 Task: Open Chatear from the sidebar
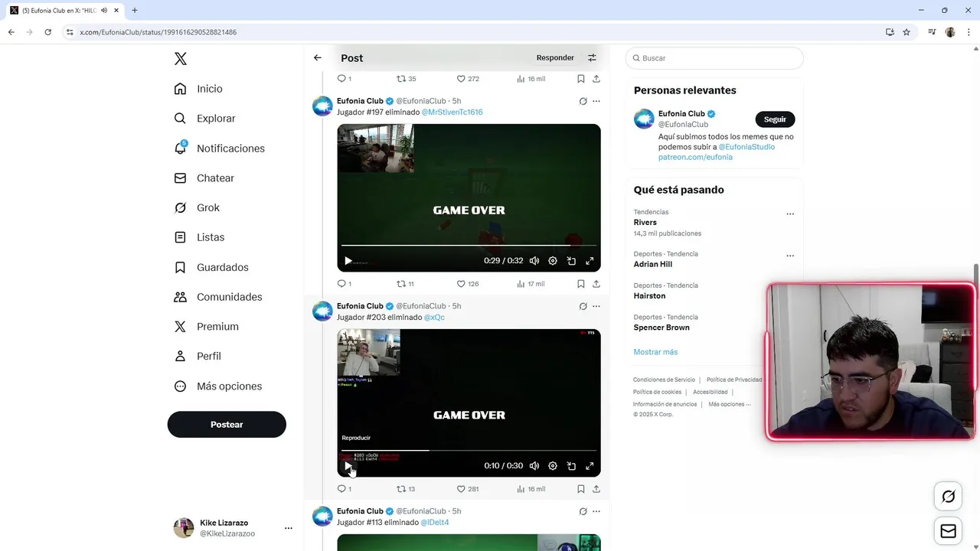pos(204,178)
